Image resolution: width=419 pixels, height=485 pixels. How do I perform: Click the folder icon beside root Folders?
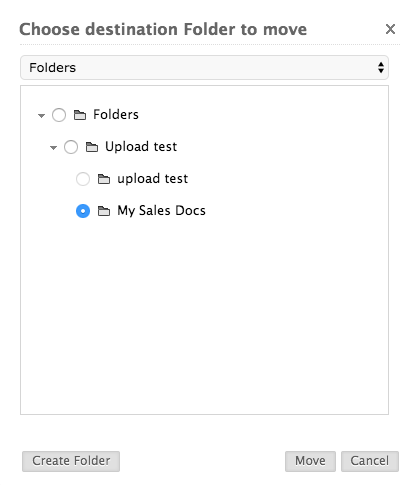80,115
